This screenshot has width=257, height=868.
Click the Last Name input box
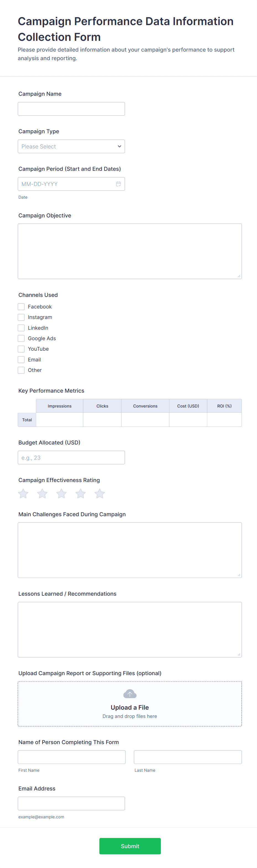pos(188,757)
